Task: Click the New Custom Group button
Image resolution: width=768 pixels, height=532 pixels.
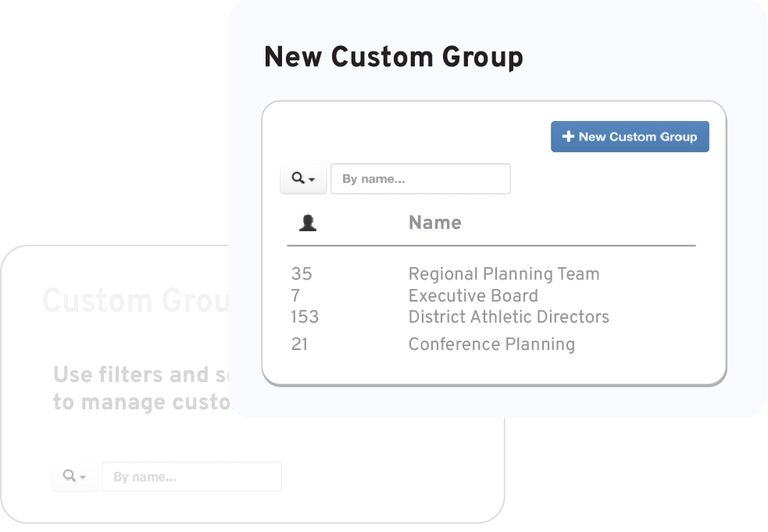Action: pyautogui.click(x=630, y=137)
